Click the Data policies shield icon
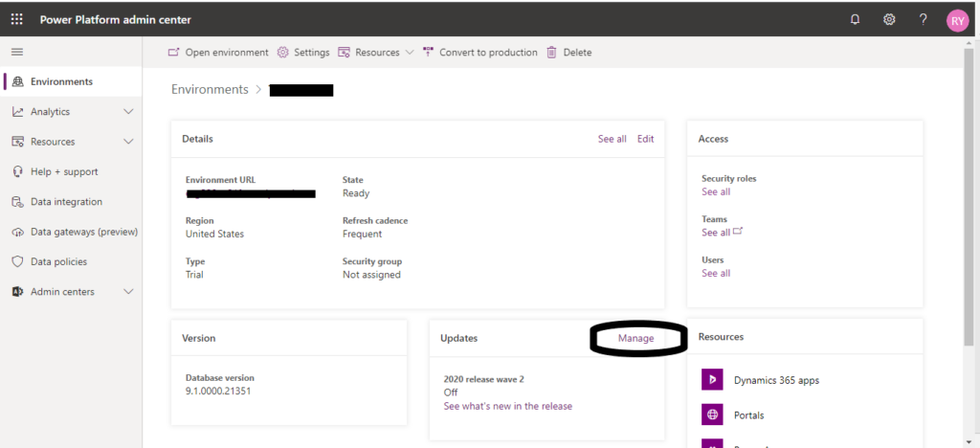 pyautogui.click(x=17, y=261)
